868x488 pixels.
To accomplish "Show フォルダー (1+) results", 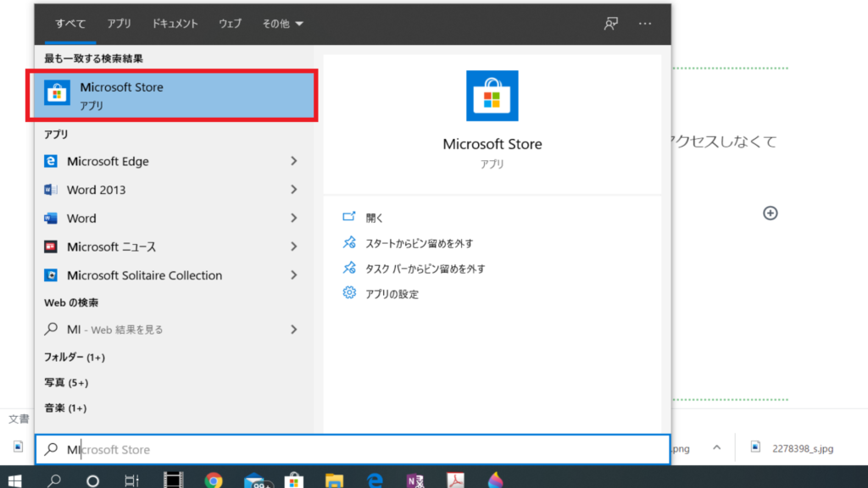I will [x=75, y=357].
